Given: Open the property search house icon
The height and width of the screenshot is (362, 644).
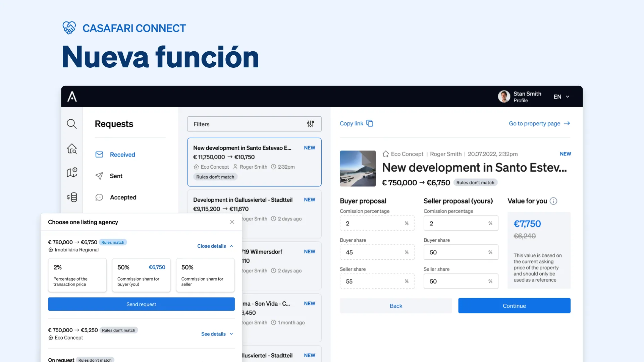Looking at the screenshot, I should click(72, 148).
